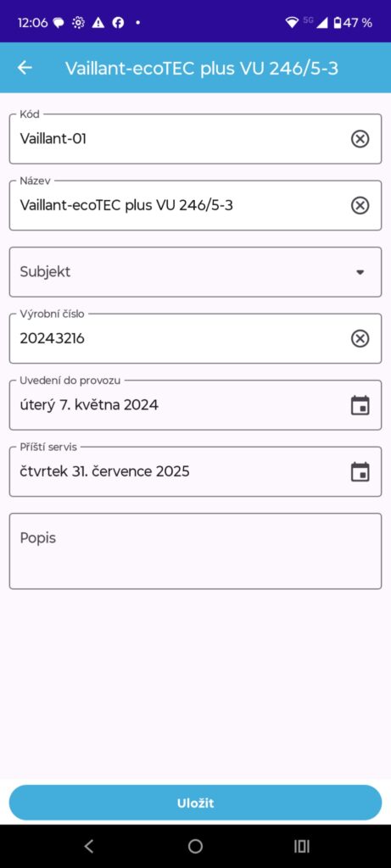Tap the warning triangle status icon
The image size is (391, 868).
pyautogui.click(x=98, y=23)
